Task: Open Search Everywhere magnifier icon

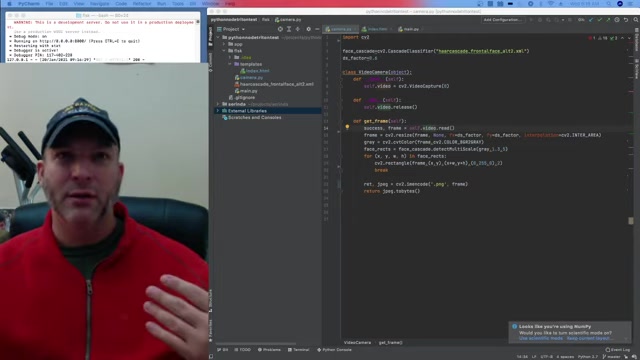Action: click(x=636, y=20)
